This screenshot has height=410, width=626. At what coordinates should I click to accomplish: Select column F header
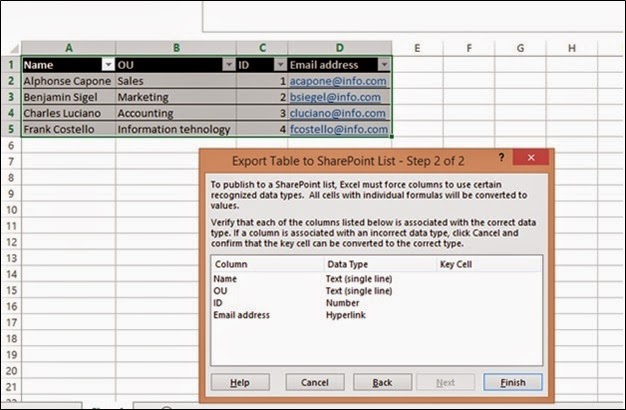tap(469, 48)
